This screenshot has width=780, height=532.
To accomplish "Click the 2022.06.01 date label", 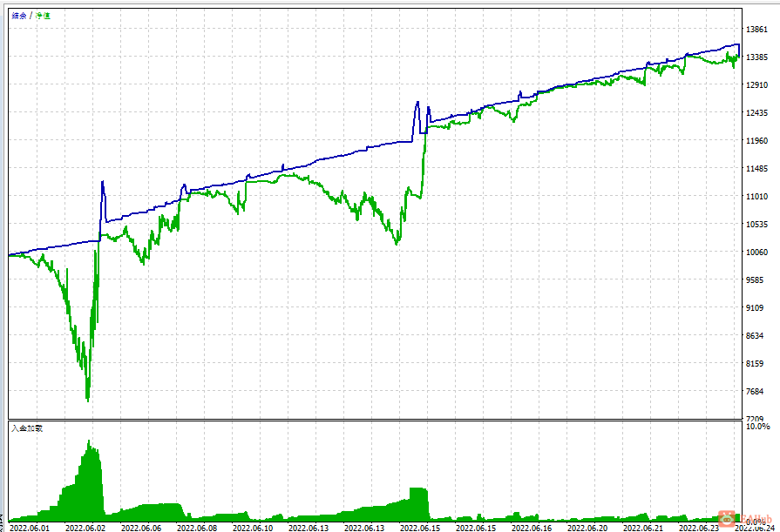I will pos(30,528).
